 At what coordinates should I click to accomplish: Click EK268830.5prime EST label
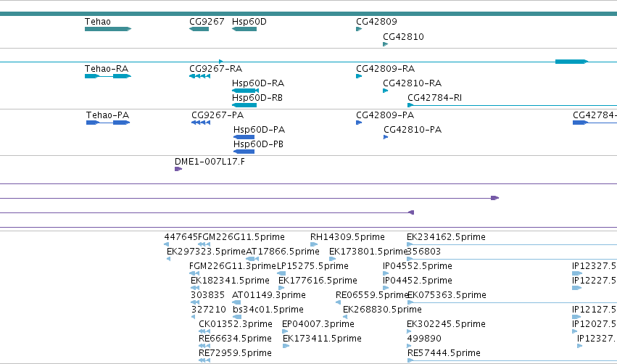382,310
